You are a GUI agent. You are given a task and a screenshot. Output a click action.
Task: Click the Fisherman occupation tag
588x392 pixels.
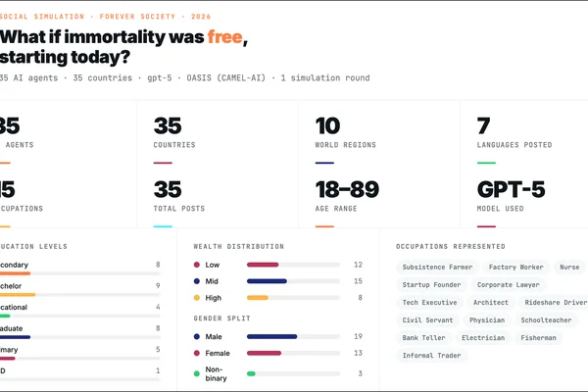click(538, 337)
